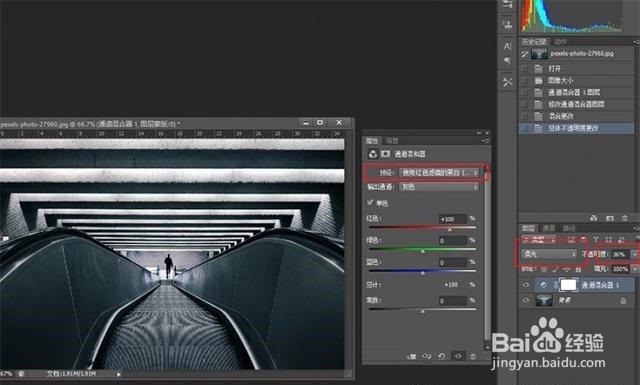Filter layers by shape icon
The height and width of the screenshot is (385, 640).
[608, 240]
